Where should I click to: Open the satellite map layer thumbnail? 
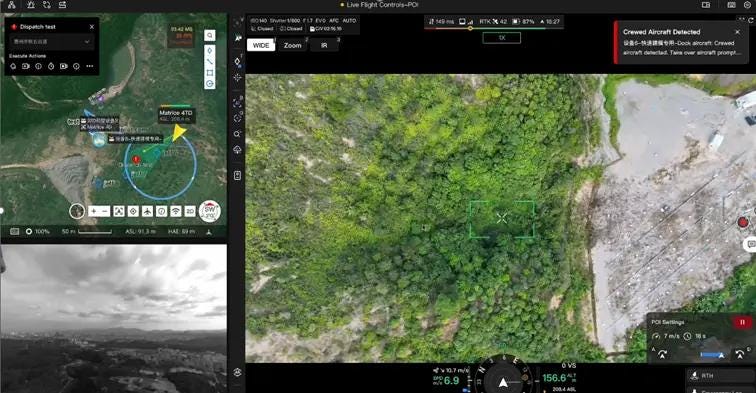point(77,211)
